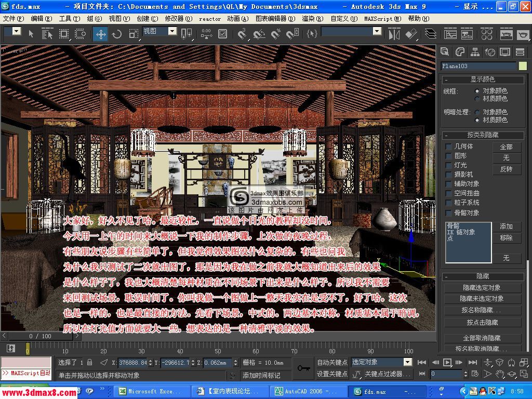
Task: Open the Render Scene dialog teapot
Action: [506, 34]
